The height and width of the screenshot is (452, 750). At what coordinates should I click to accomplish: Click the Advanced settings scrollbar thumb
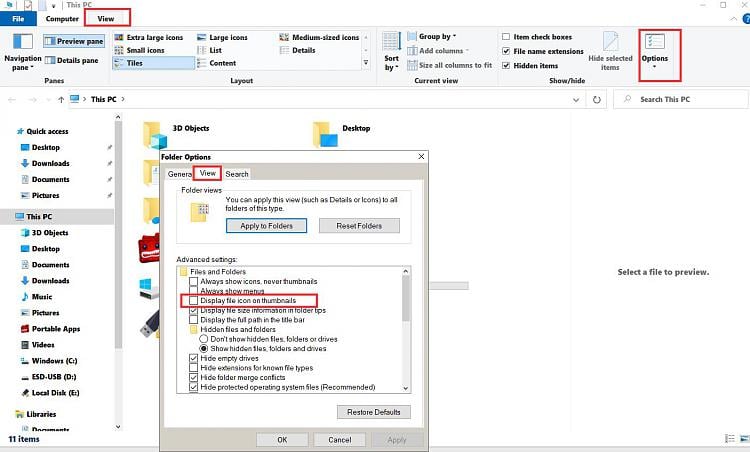tap(406, 298)
